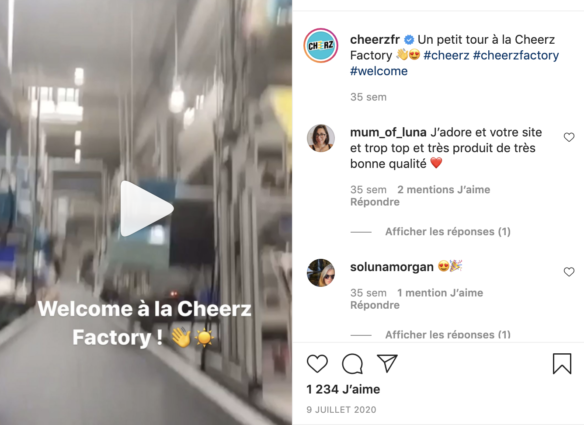
Task: Open the cheerzfr username link
Action: (375, 39)
